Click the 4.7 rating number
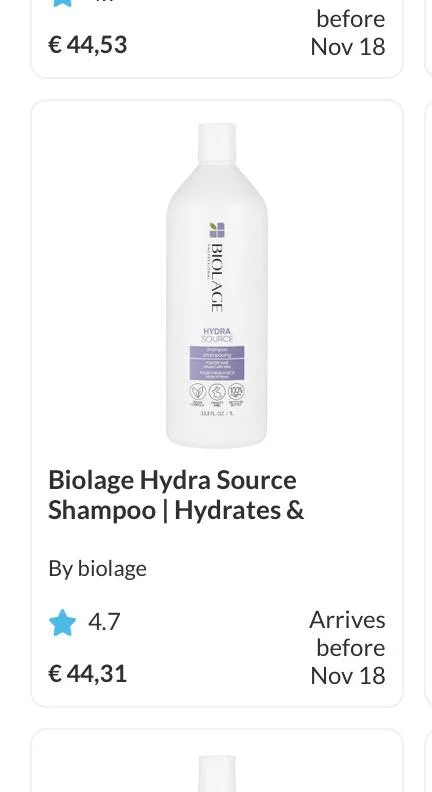 [104, 621]
